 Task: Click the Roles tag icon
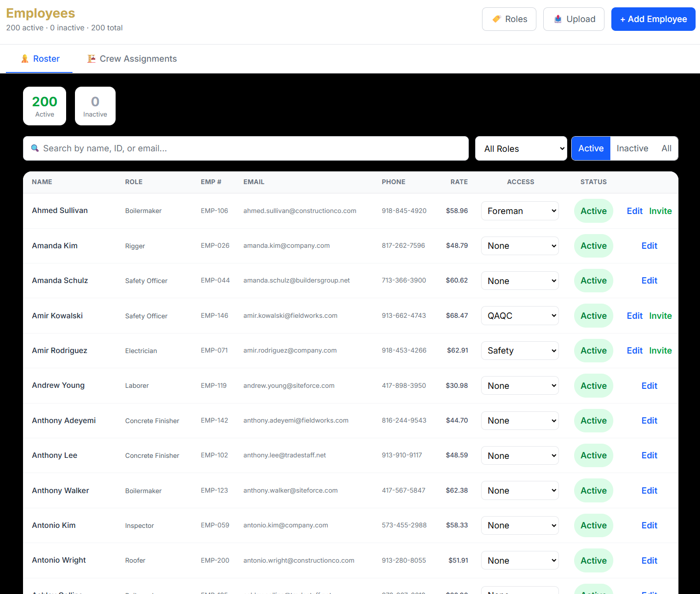pos(497,19)
